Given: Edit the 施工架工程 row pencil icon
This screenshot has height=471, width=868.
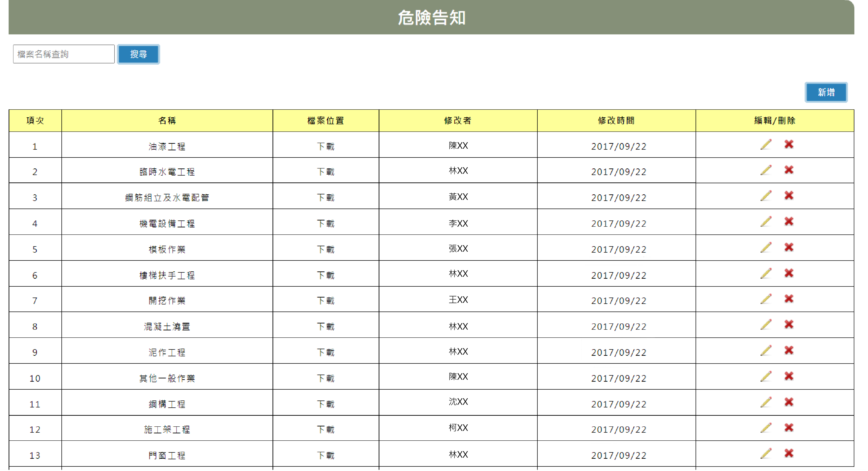Looking at the screenshot, I should coord(766,428).
